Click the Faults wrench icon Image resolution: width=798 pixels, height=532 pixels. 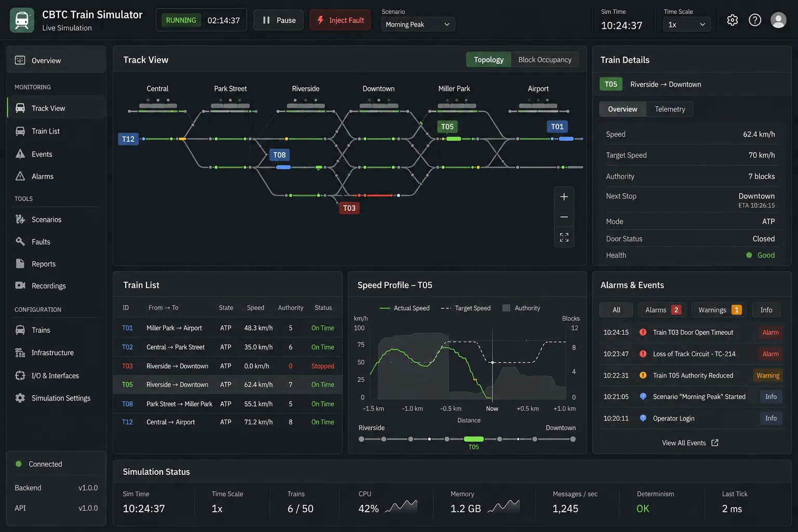pos(20,242)
